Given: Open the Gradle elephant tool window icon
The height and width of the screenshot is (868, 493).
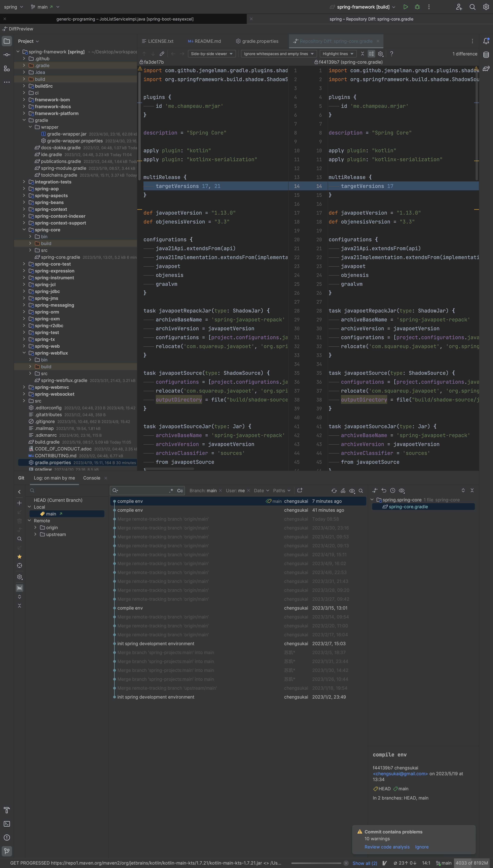Looking at the screenshot, I should tap(486, 68).
